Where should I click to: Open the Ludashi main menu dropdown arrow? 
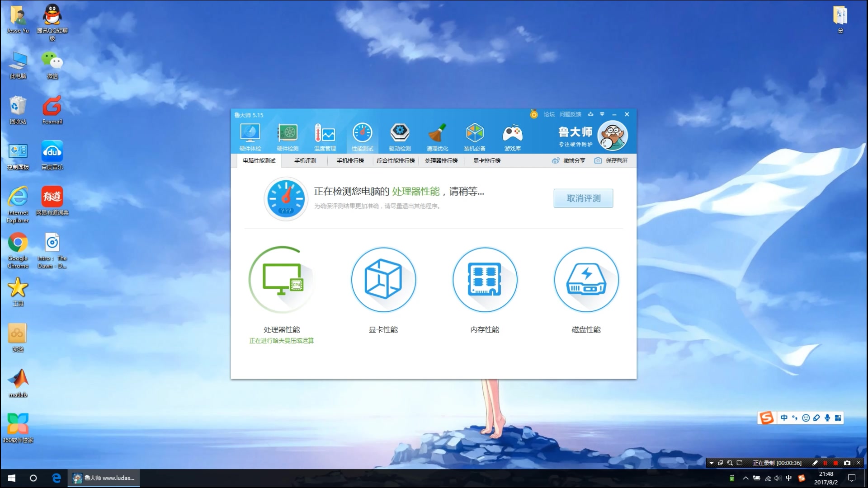[x=602, y=114]
